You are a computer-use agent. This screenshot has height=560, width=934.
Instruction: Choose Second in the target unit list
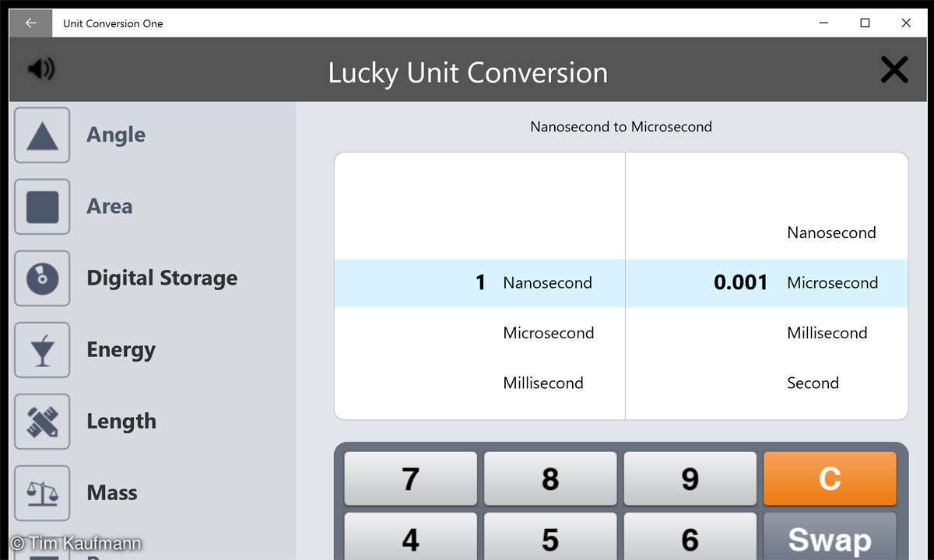[813, 383]
